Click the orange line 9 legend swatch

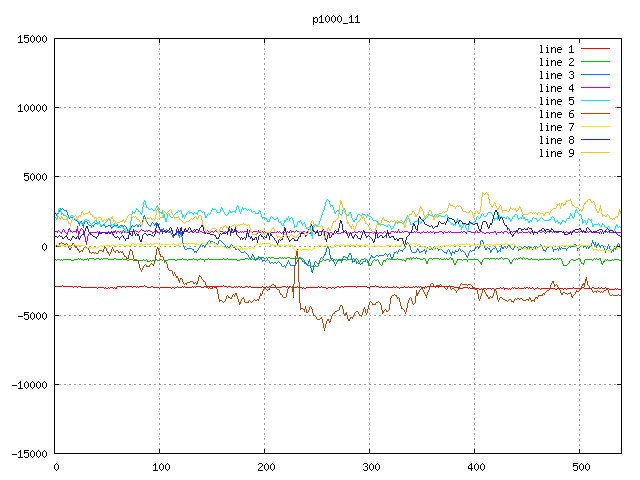(x=594, y=153)
